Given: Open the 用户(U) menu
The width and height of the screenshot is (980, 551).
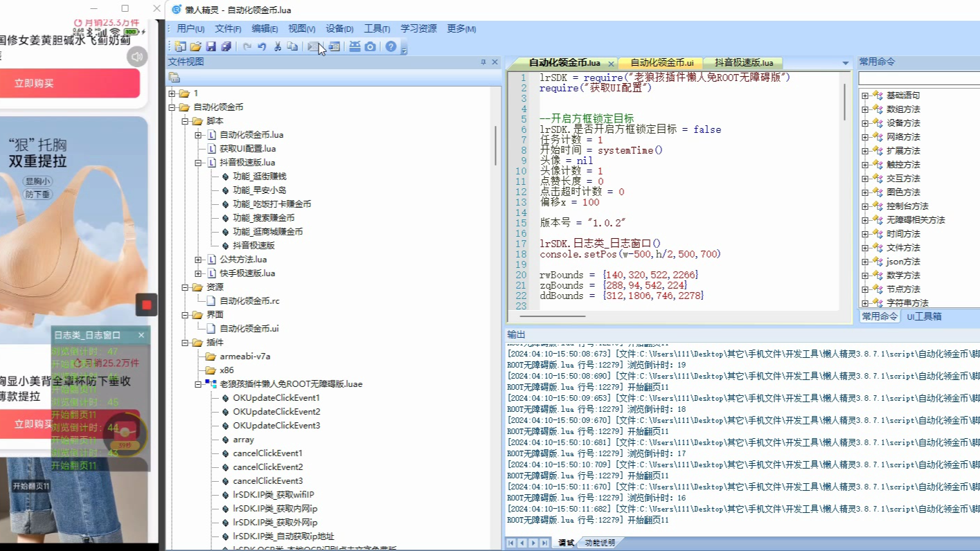Looking at the screenshot, I should [190, 29].
